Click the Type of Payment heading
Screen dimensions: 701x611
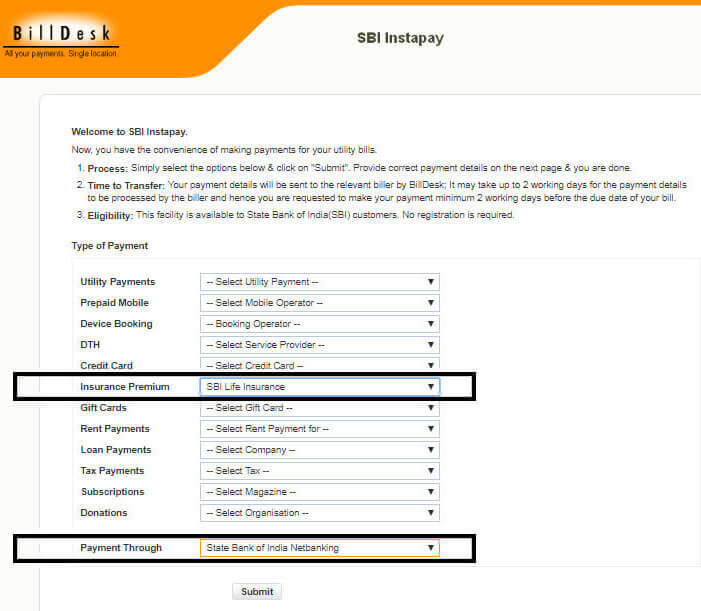(x=110, y=246)
